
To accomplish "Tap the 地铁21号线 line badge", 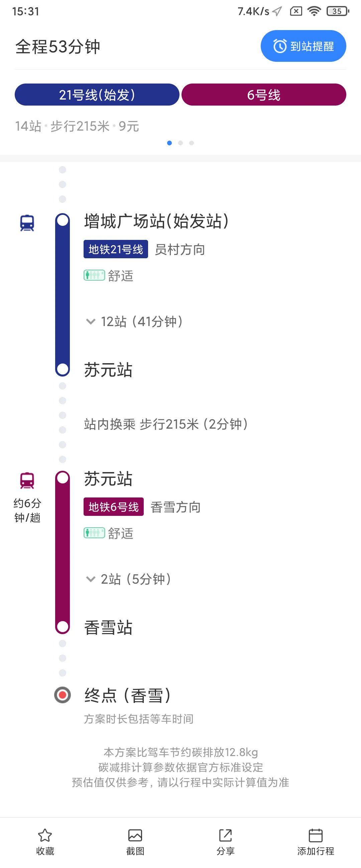I will pos(115,249).
